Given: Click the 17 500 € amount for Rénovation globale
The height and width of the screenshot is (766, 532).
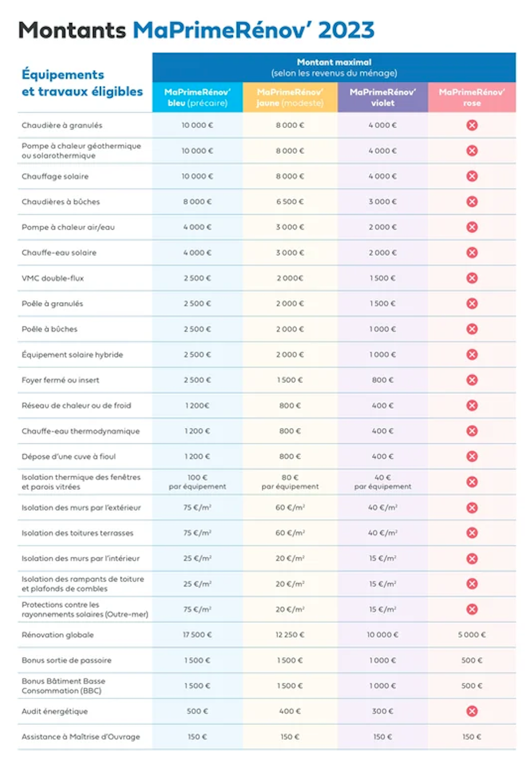Looking at the screenshot, I should pyautogui.click(x=197, y=635).
